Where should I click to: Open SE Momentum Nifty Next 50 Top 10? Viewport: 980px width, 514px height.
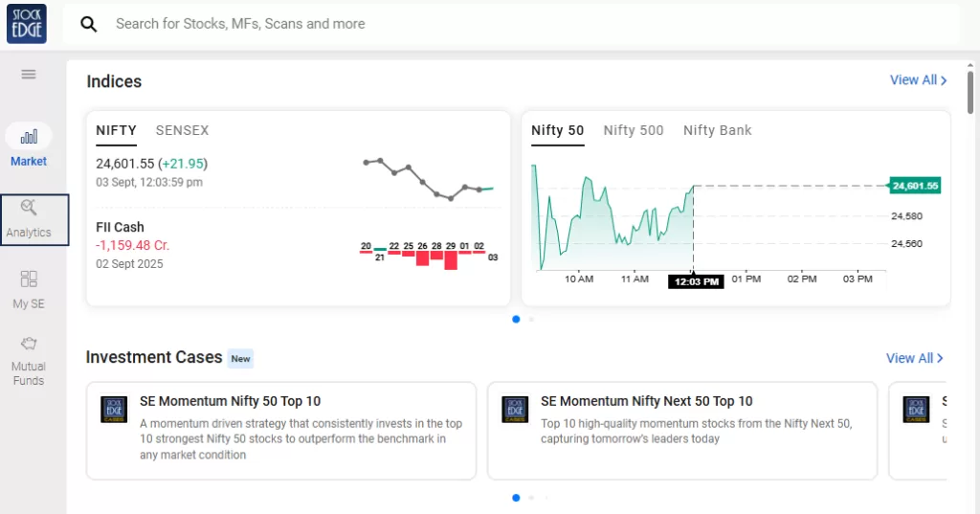coord(682,431)
